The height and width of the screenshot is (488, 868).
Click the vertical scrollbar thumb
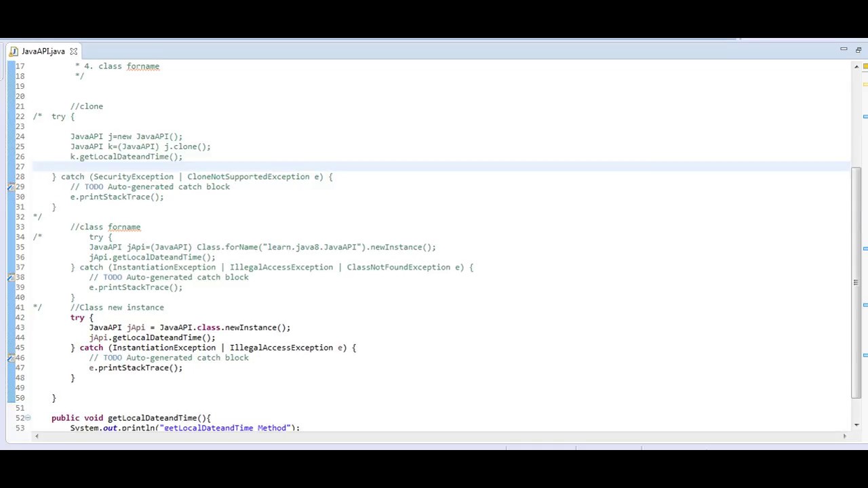click(856, 283)
